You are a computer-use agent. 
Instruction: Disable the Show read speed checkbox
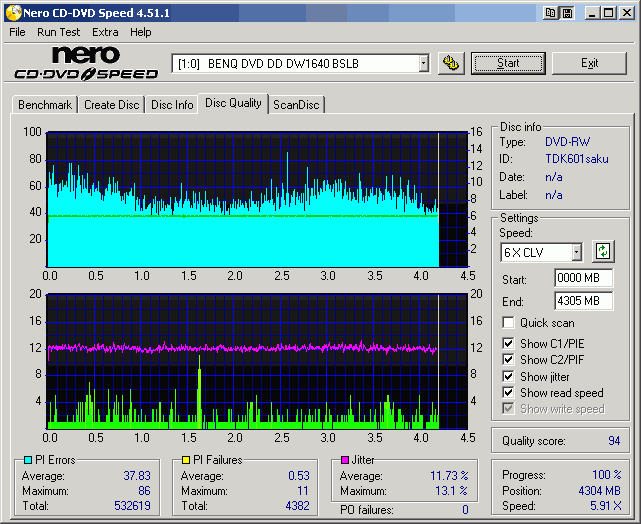pyautogui.click(x=509, y=393)
